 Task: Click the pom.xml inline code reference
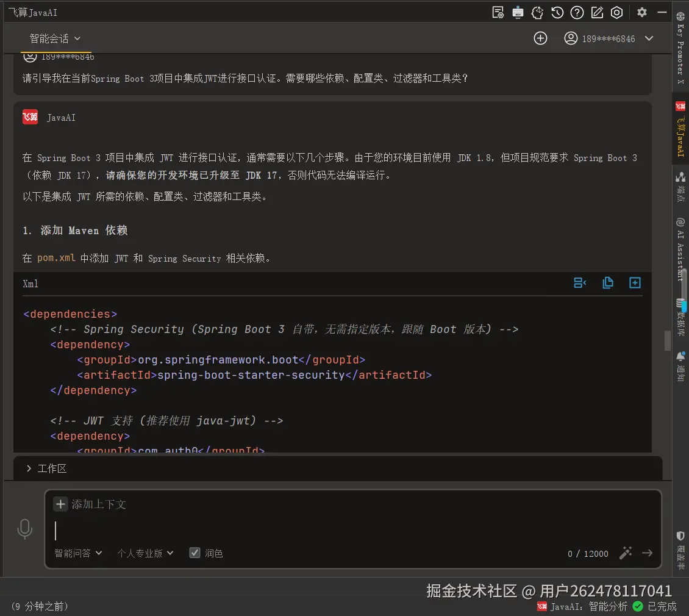(56, 257)
